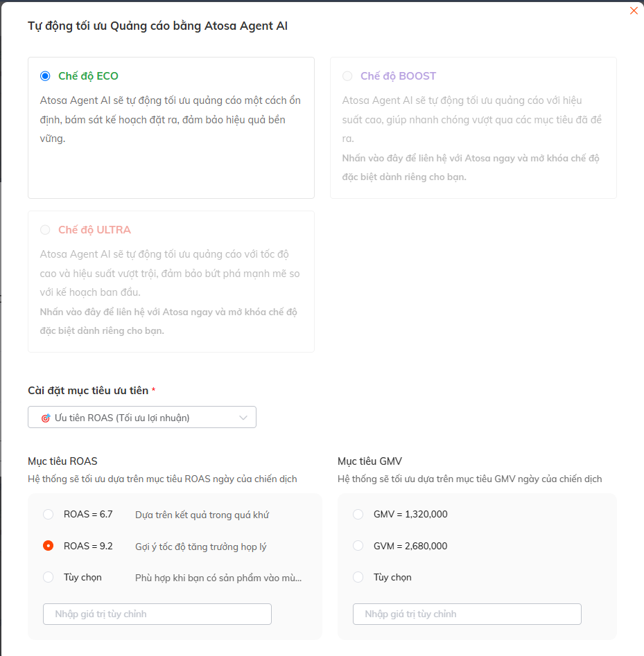644x656 pixels.
Task: Click the Chế độ ULTRA title label
Action: 95,230
